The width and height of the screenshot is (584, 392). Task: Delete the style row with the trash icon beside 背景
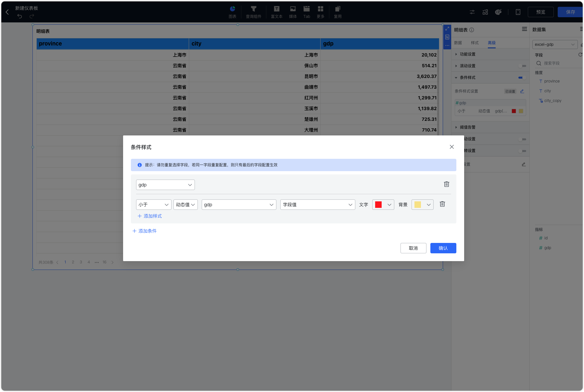click(442, 204)
